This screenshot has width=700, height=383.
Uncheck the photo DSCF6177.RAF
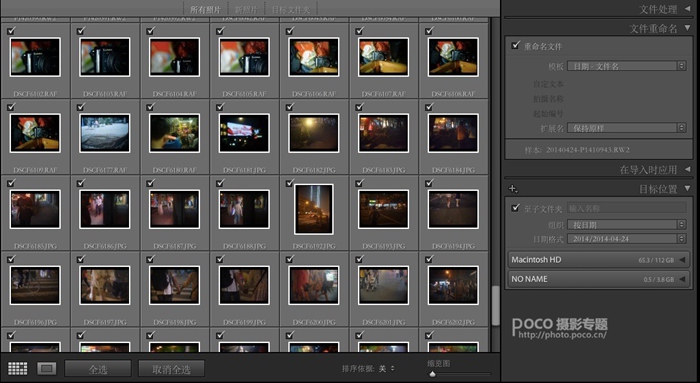tap(81, 107)
